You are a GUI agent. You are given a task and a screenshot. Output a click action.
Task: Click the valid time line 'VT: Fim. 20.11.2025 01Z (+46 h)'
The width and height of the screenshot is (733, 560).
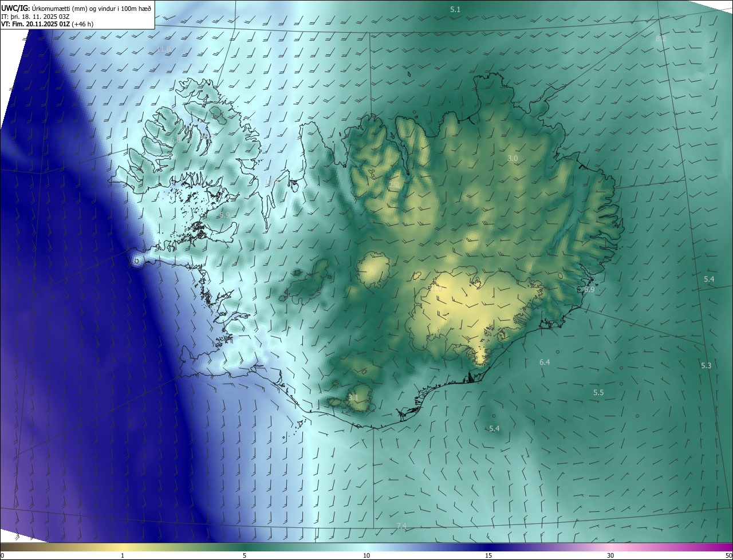pyautogui.click(x=48, y=24)
